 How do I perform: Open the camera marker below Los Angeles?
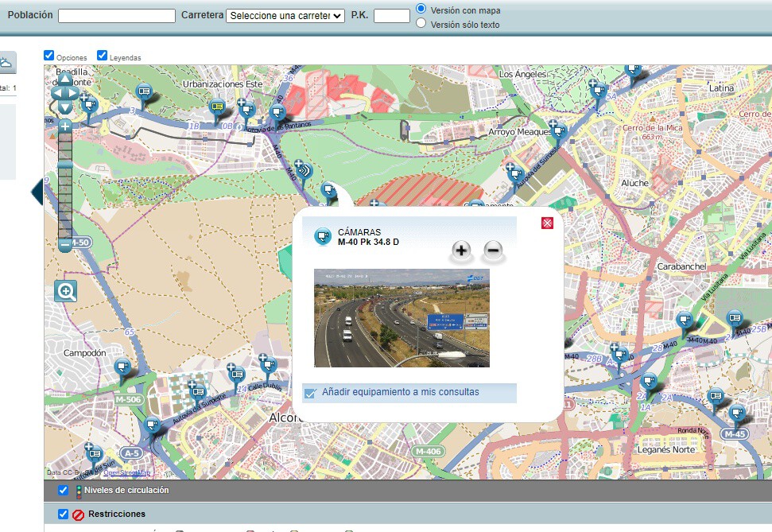(x=599, y=92)
